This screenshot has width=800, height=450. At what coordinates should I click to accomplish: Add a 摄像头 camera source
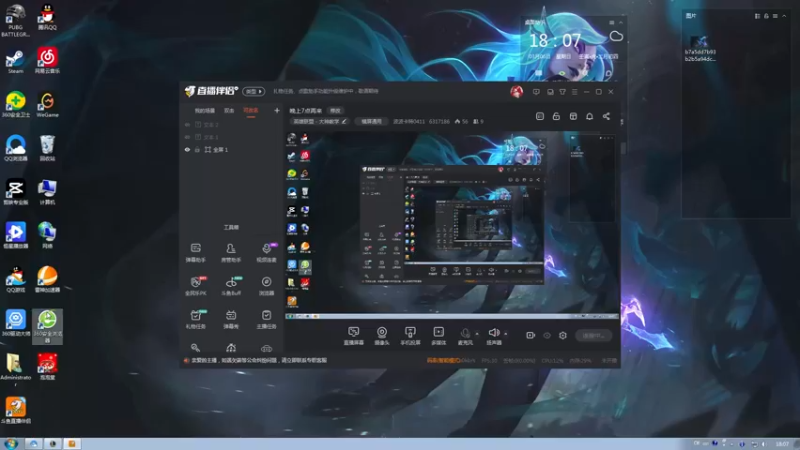[x=382, y=336]
